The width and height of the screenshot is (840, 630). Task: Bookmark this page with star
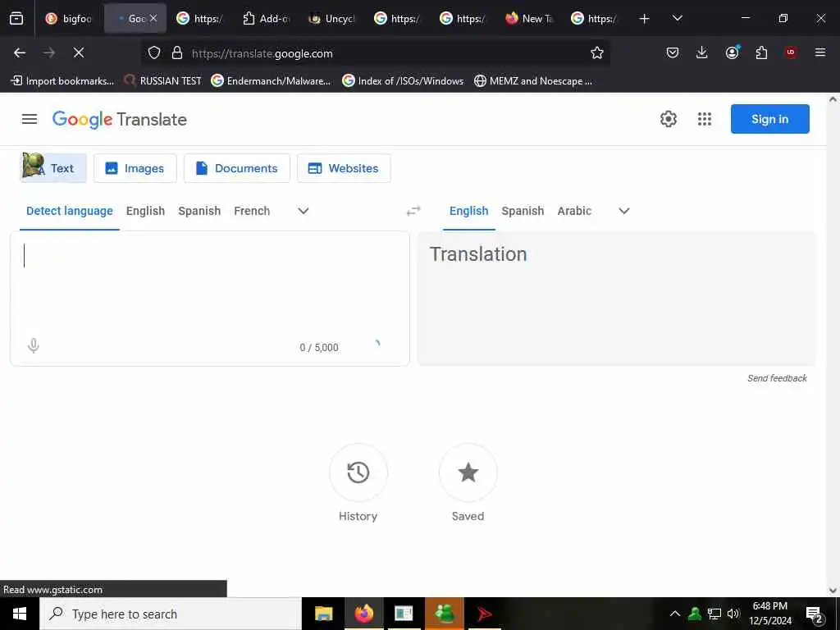[597, 52]
